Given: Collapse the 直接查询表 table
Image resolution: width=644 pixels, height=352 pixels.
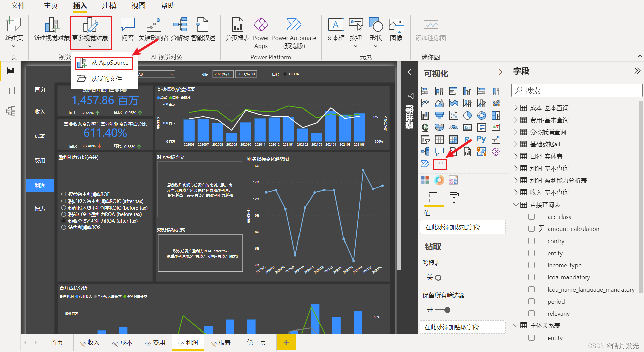Looking at the screenshot, I should click(516, 205).
